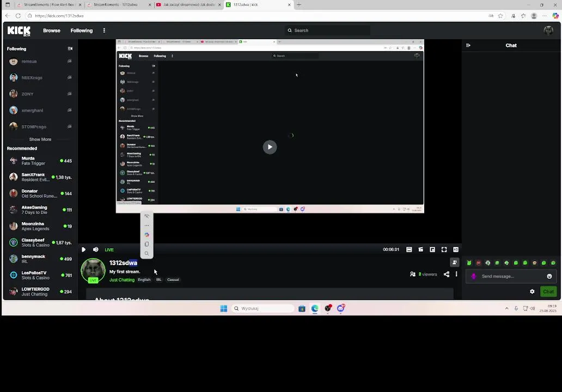Open the three-dot menu beside Following

(x=105, y=30)
